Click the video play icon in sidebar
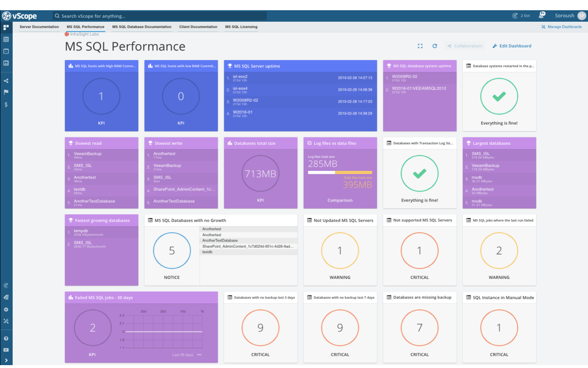The height and width of the screenshot is (368, 588). (x=6, y=350)
